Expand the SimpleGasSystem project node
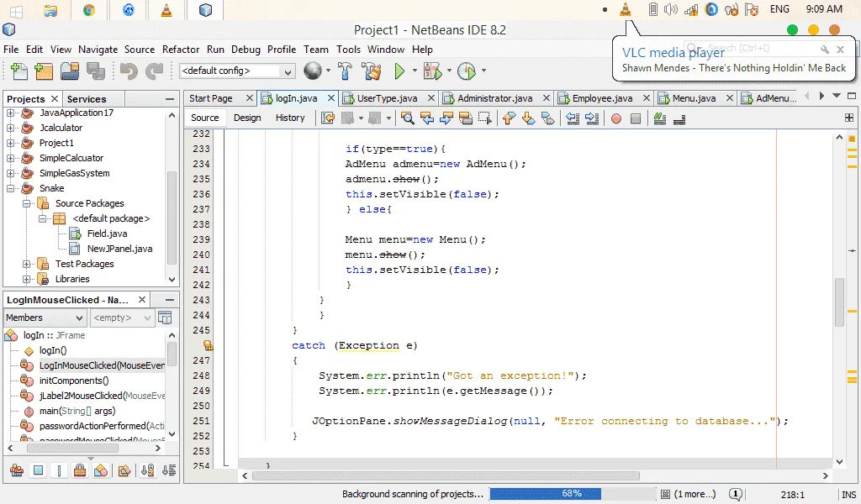This screenshot has width=861, height=504. pyautogui.click(x=10, y=173)
